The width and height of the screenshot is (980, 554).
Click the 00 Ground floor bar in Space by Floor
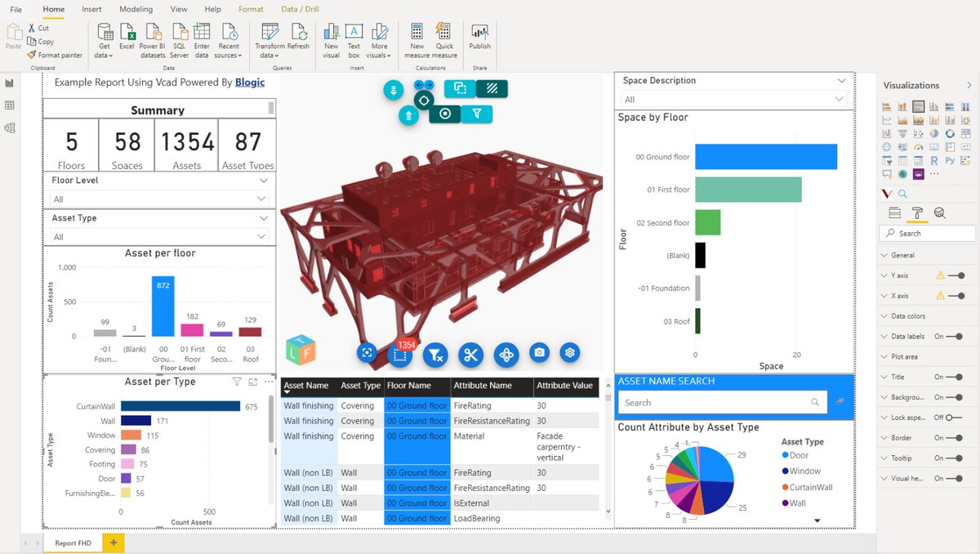(x=766, y=156)
